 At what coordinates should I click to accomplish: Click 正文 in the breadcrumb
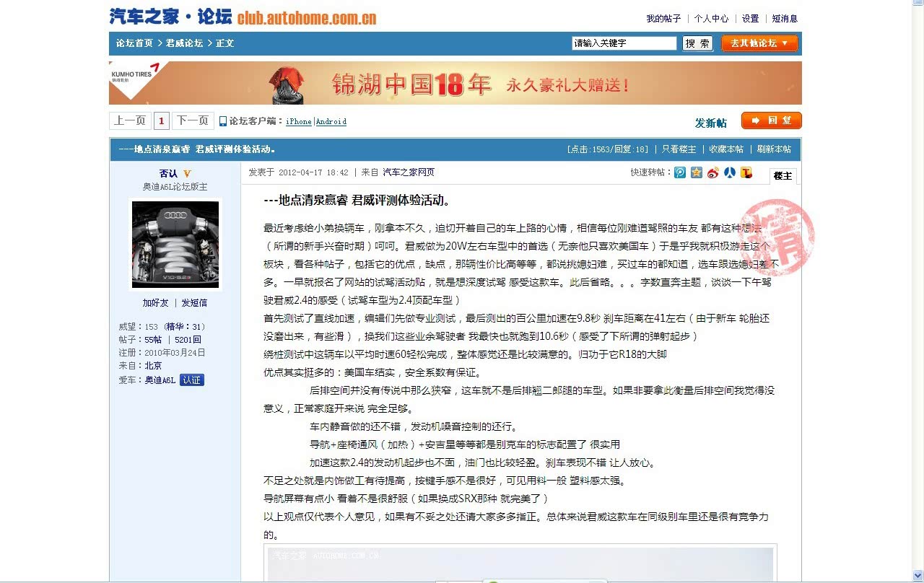click(x=225, y=43)
